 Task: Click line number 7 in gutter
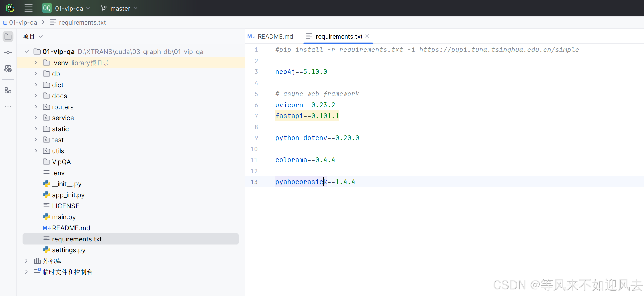click(256, 116)
